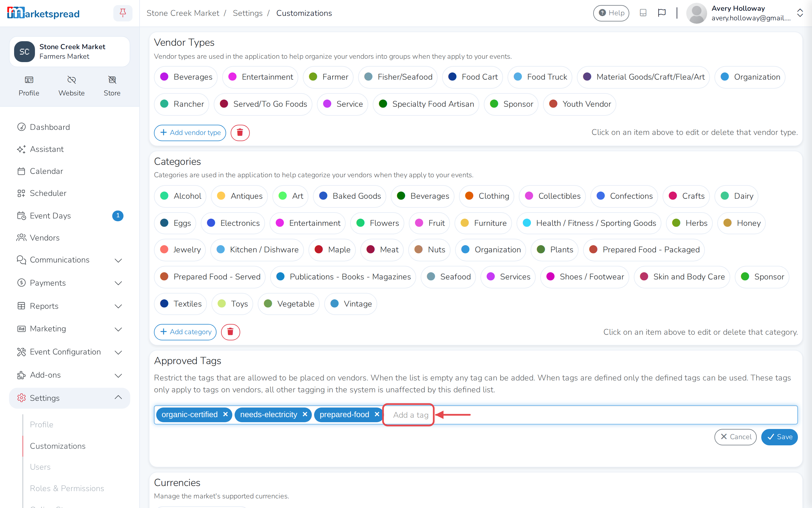Select the Food Truck vendor type chip

pos(540,77)
